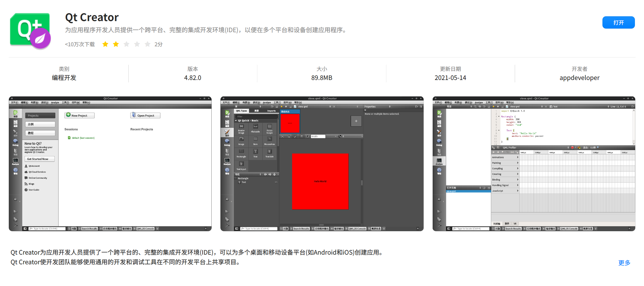Viewport: 644px width, 286px height.
Task: Select the MouseArea item in QML Types library
Action: click(x=270, y=141)
